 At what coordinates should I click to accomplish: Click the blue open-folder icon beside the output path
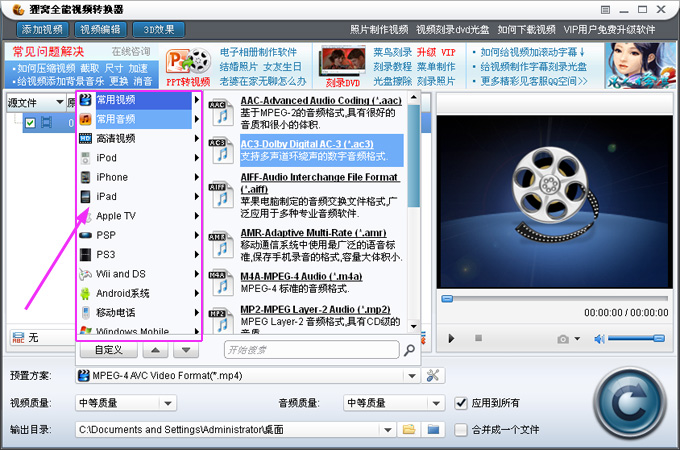pyautogui.click(x=433, y=430)
